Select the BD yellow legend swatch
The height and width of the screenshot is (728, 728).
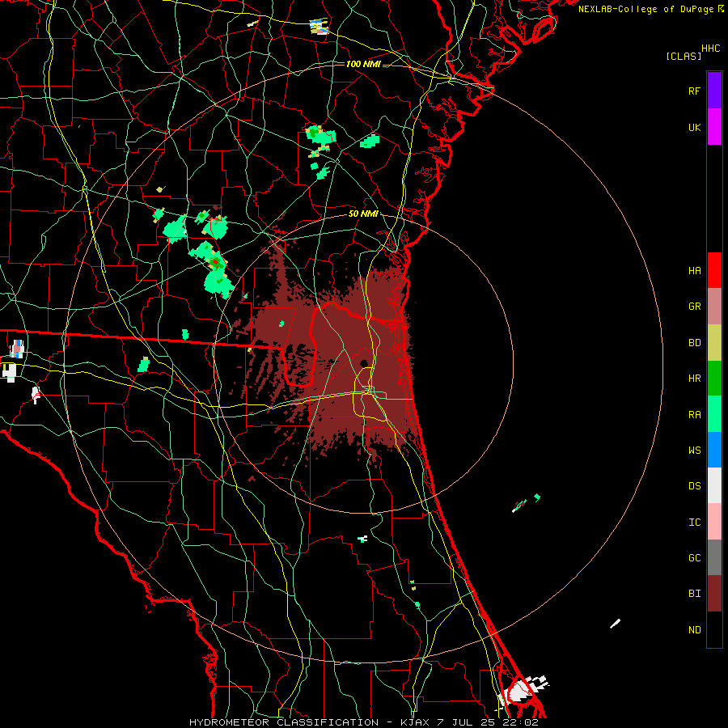(x=714, y=343)
